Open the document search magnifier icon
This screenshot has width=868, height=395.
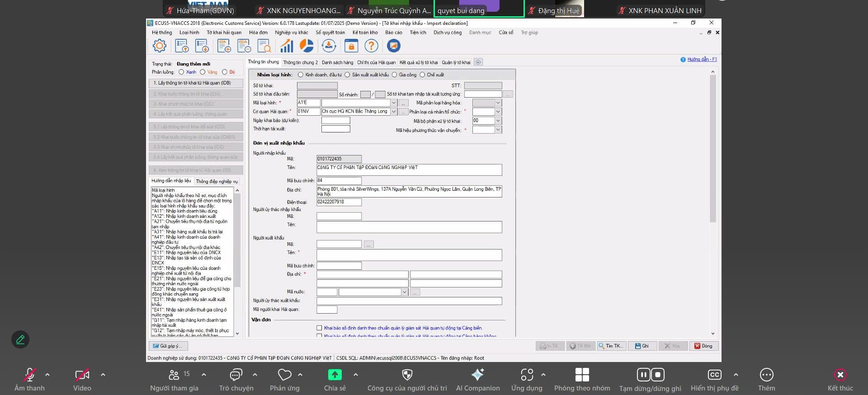pos(264,46)
